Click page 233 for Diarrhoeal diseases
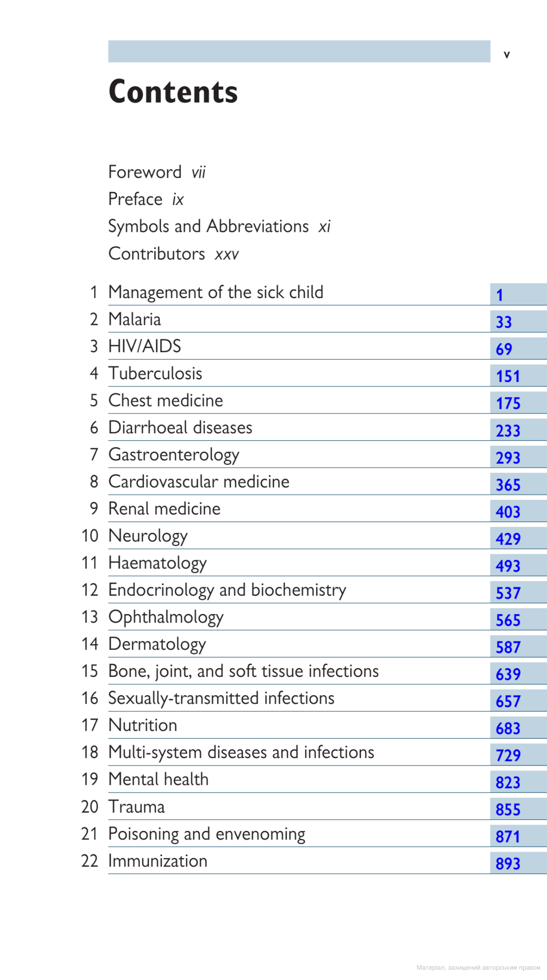 [x=508, y=430]
